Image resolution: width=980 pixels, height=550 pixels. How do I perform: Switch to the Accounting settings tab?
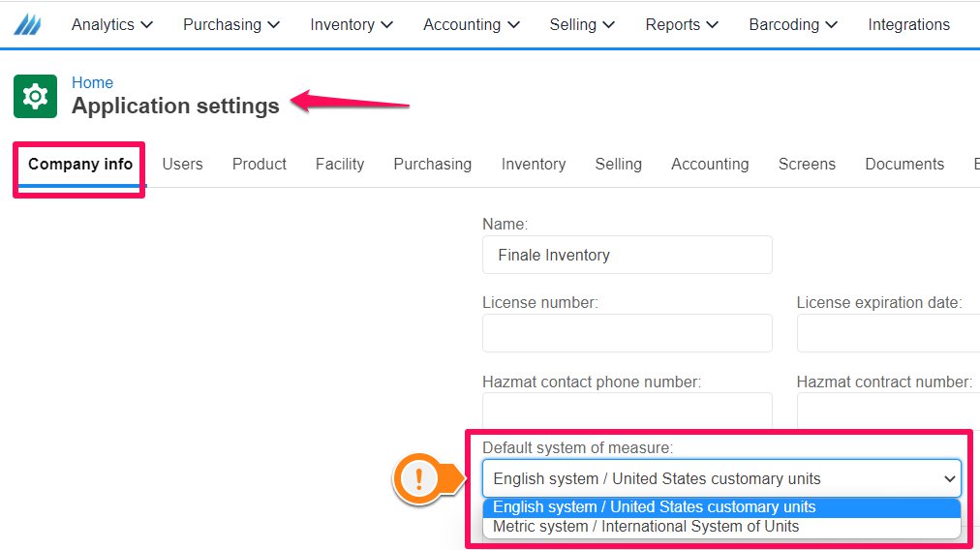(x=710, y=165)
